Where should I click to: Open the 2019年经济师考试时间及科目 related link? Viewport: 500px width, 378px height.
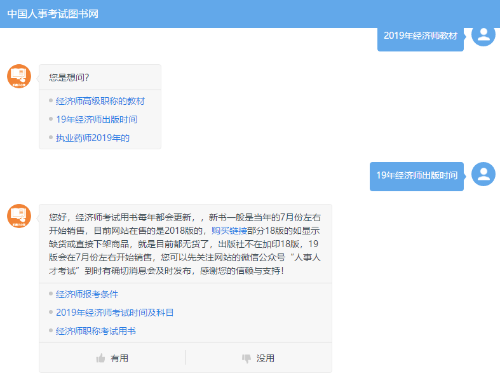[x=115, y=312]
